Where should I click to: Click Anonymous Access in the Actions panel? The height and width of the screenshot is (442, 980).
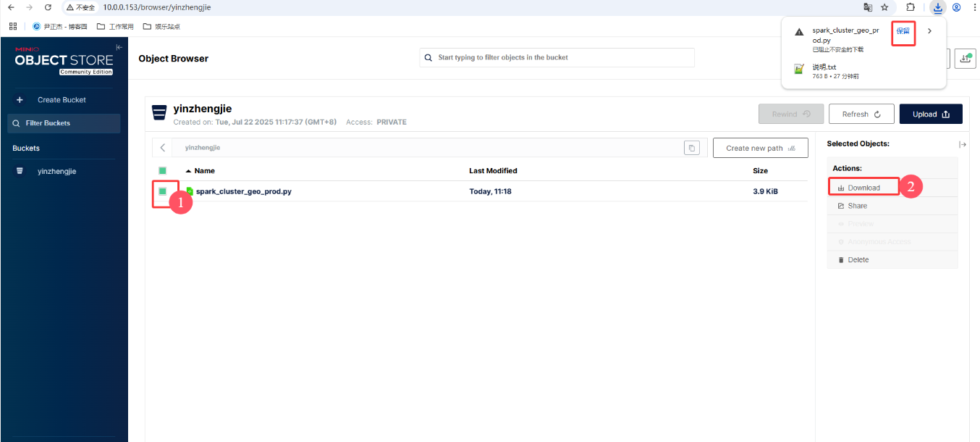892,241
